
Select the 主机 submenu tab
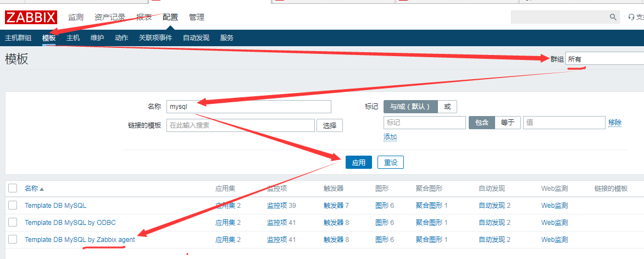(73, 38)
